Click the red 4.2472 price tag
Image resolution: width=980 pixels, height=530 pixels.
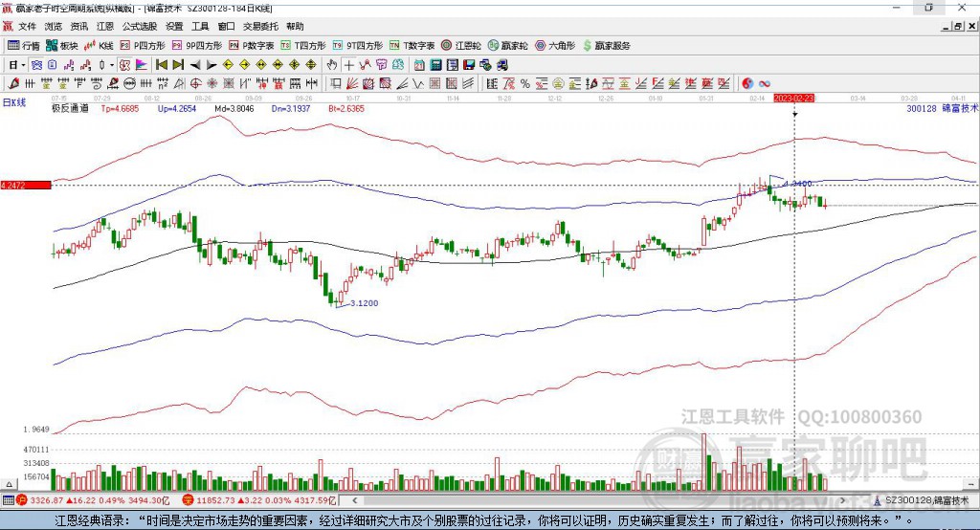pyautogui.click(x=26, y=185)
